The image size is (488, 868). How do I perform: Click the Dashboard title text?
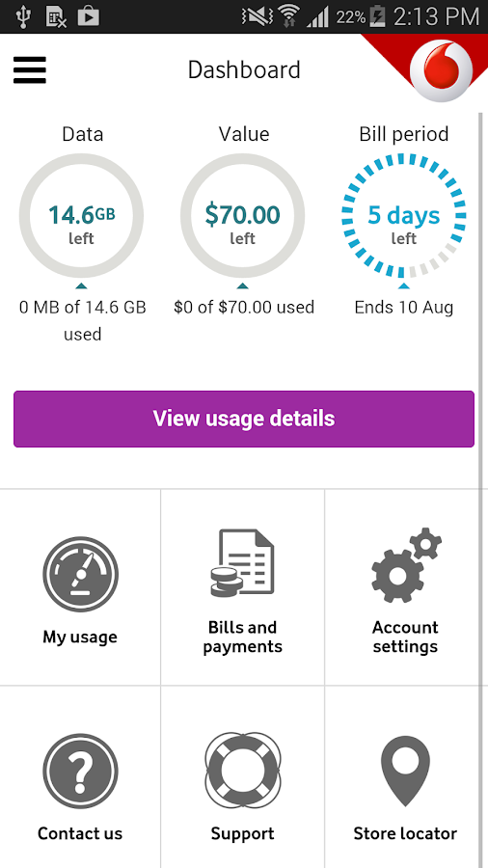coord(244,70)
